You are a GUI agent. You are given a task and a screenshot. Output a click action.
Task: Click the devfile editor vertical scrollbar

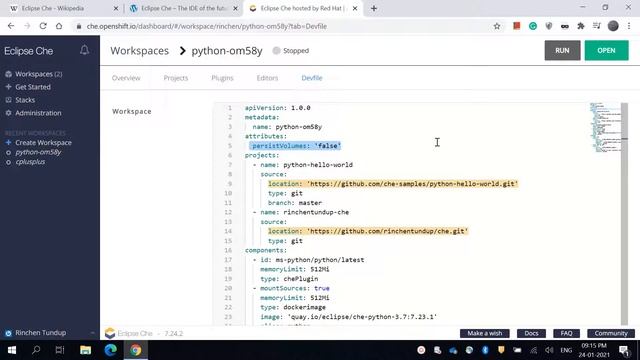(624, 214)
